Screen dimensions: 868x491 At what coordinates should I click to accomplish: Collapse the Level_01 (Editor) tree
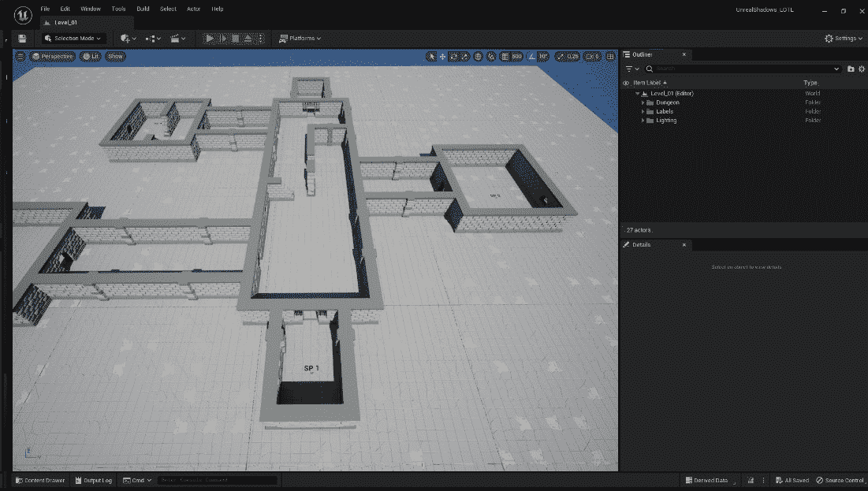click(x=637, y=94)
